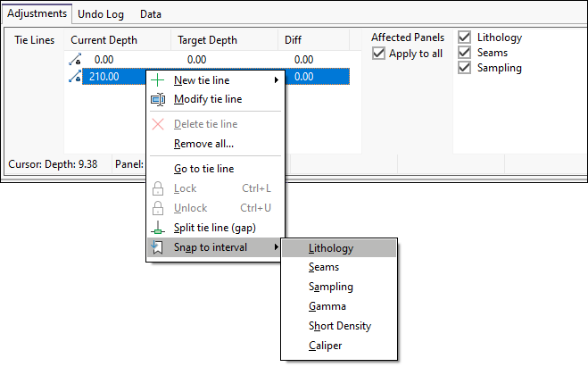The width and height of the screenshot is (588, 367).
Task: Click the Target Depth column header
Action: pos(207,40)
